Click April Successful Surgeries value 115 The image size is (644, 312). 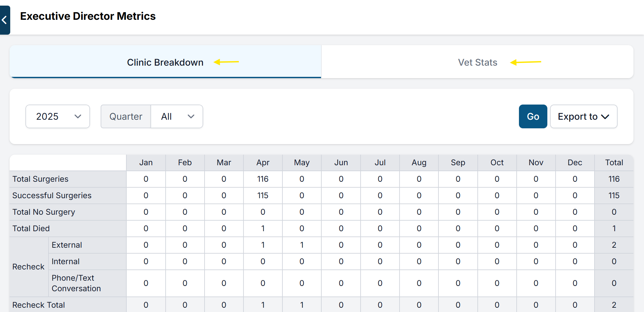click(263, 196)
